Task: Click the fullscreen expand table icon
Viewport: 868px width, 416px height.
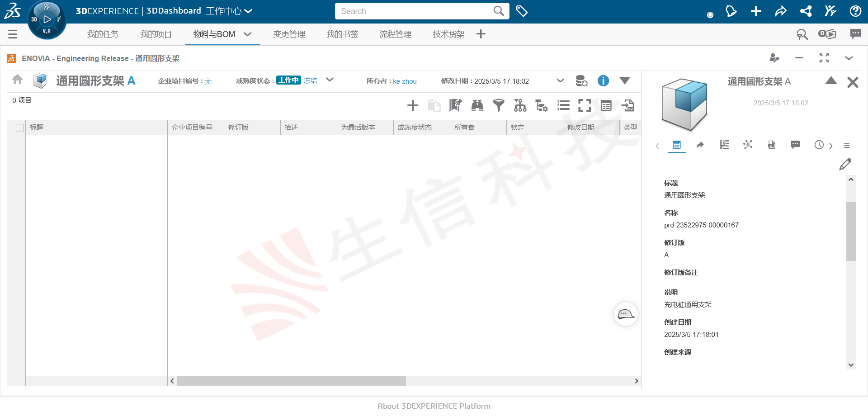Action: coord(585,105)
